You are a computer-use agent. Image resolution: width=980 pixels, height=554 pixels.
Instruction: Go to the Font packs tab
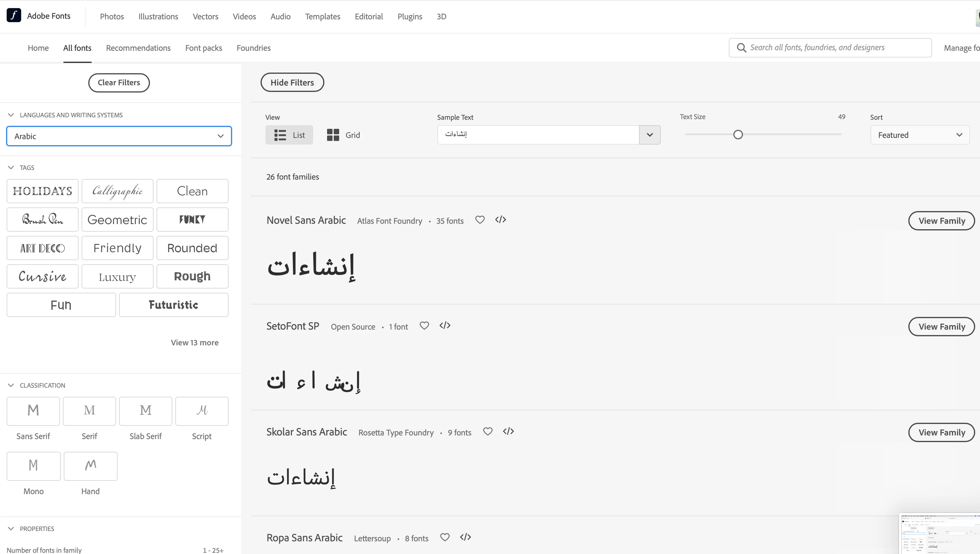[203, 48]
